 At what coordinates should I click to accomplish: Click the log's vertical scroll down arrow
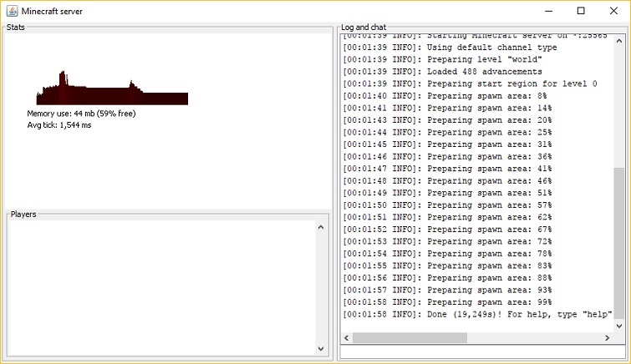(x=618, y=325)
